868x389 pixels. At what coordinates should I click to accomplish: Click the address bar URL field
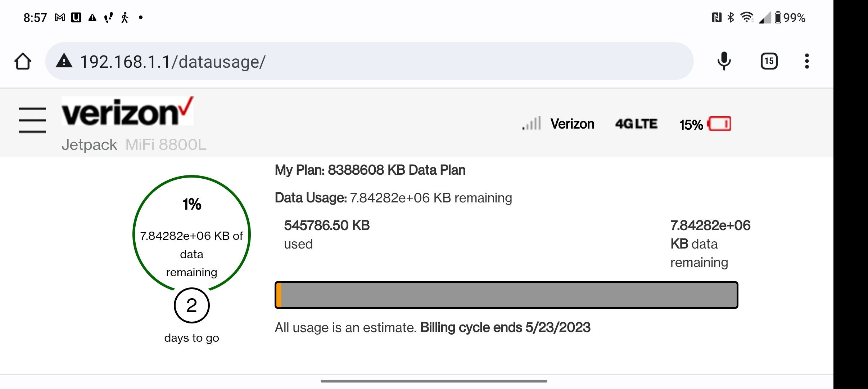360,61
